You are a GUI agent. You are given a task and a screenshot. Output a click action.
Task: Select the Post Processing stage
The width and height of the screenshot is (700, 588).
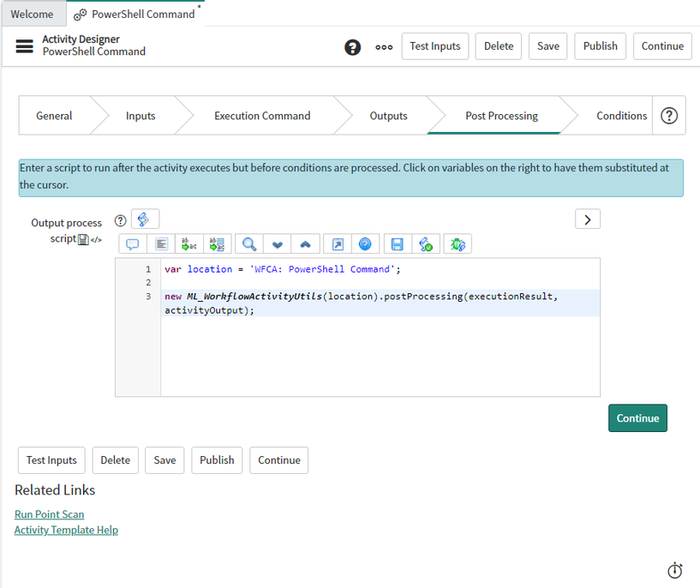pyautogui.click(x=501, y=116)
